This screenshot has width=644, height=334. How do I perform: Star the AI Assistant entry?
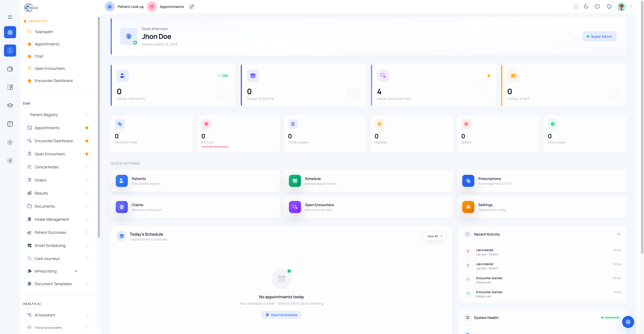pyautogui.click(x=87, y=315)
